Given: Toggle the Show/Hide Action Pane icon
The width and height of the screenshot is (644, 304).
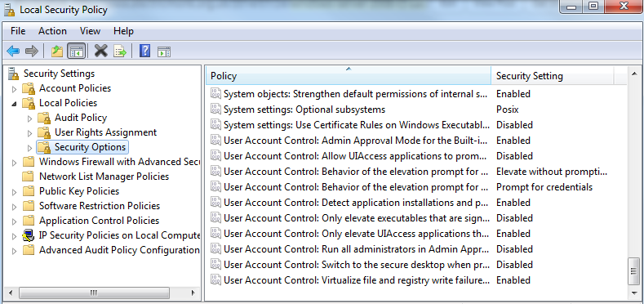Looking at the screenshot, I should coord(164,51).
